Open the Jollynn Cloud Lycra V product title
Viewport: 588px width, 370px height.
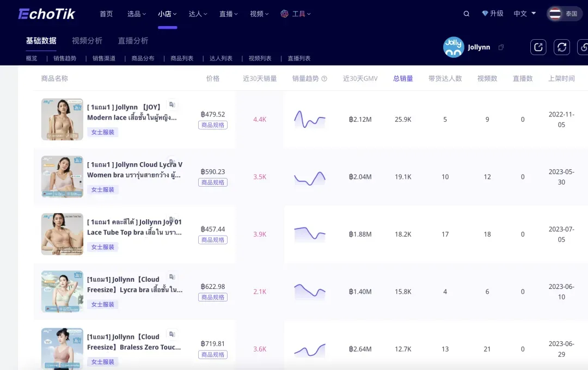[134, 169]
